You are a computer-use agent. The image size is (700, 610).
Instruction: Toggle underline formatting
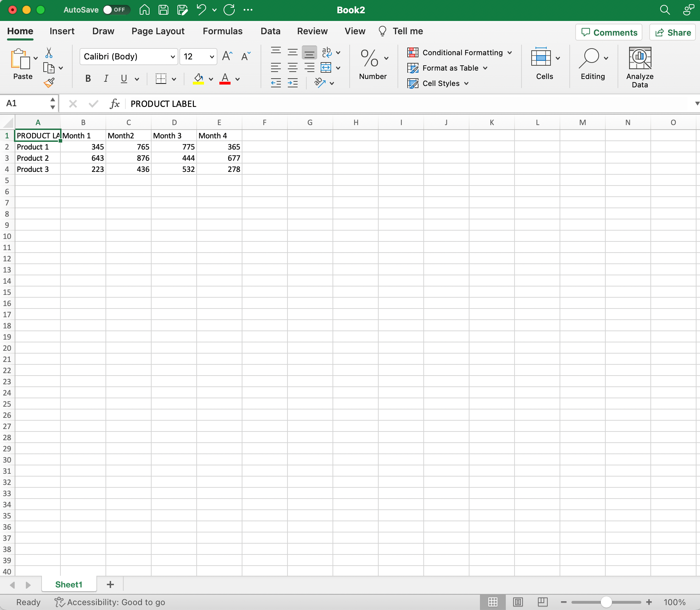pos(124,79)
